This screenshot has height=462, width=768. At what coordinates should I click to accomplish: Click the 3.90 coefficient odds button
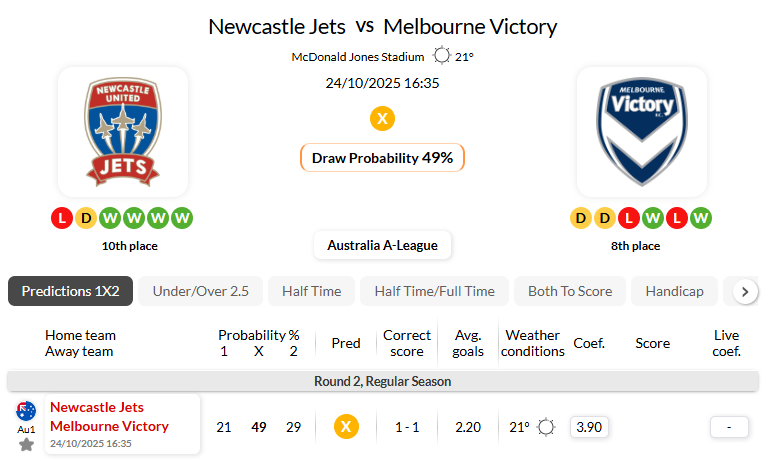pos(590,427)
